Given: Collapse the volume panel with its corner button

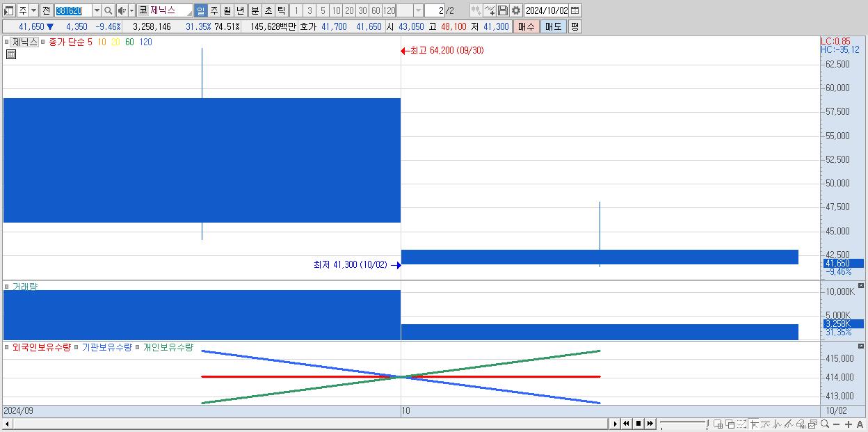Looking at the screenshot, I should [861, 286].
